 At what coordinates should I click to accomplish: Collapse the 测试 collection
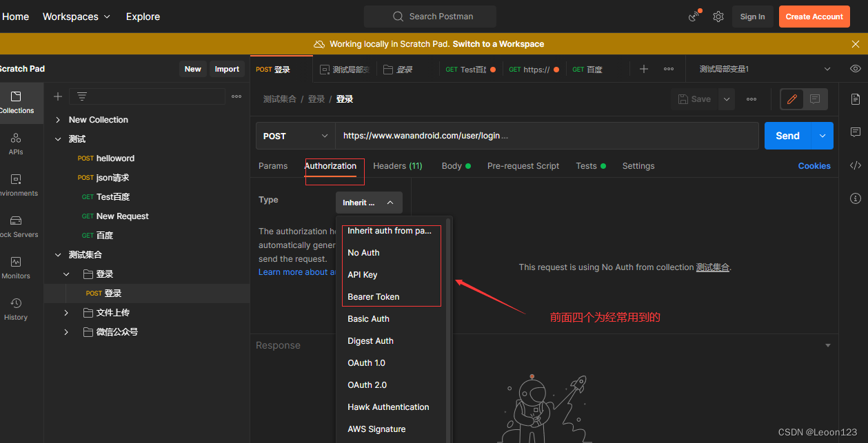[58, 139]
